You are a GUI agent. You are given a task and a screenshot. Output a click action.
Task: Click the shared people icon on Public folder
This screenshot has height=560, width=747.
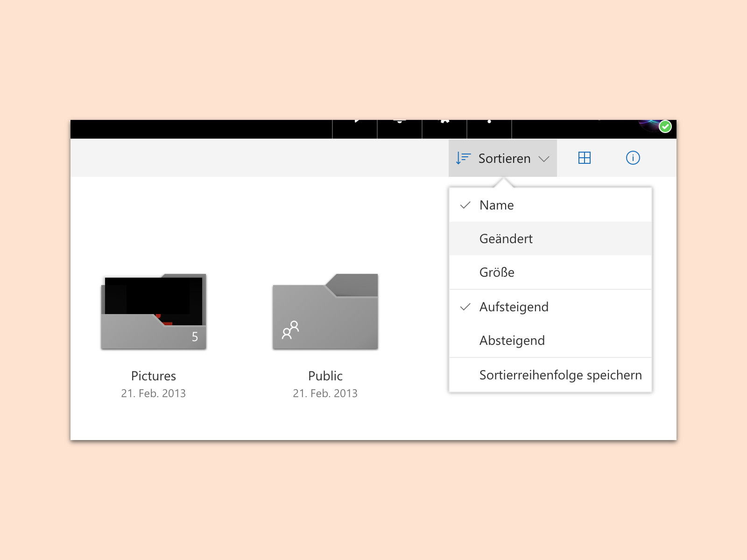pos(290,330)
